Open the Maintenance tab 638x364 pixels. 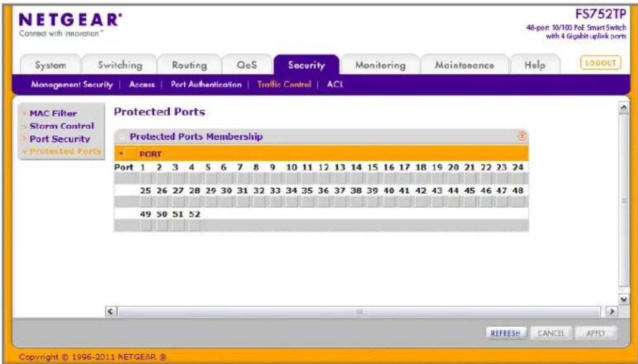point(464,65)
